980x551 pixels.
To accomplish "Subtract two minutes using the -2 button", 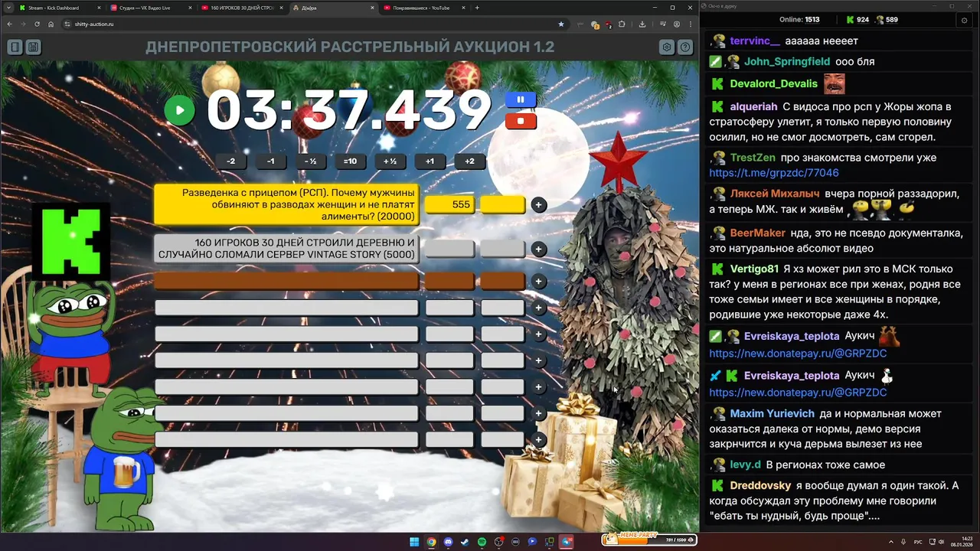I will click(x=231, y=161).
